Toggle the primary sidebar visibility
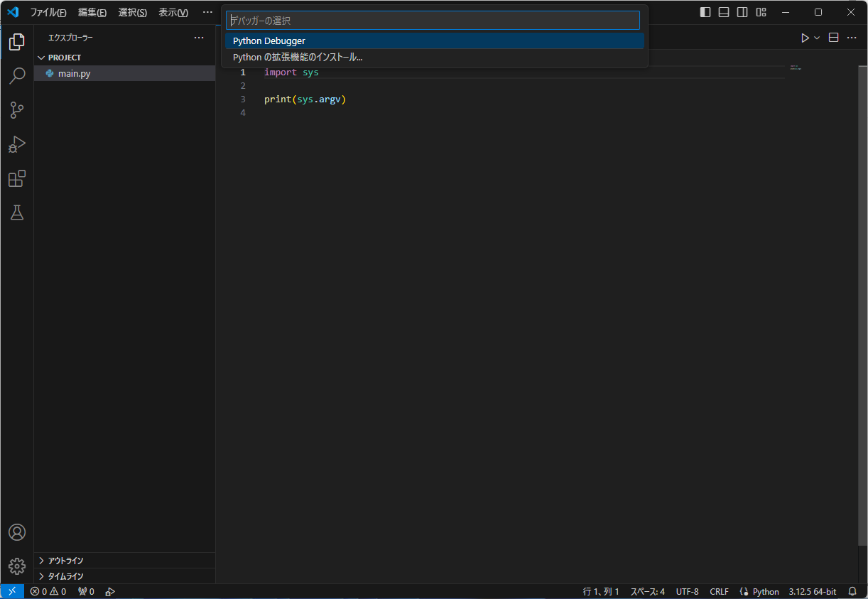This screenshot has width=868, height=599. (704, 11)
